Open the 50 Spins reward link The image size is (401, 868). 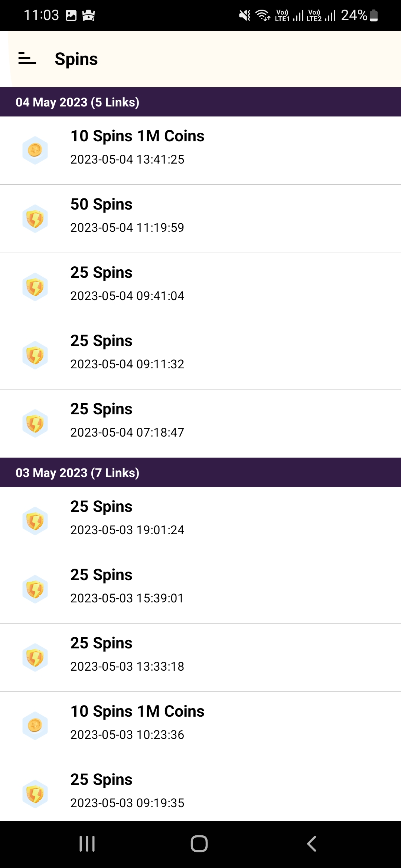click(x=200, y=219)
